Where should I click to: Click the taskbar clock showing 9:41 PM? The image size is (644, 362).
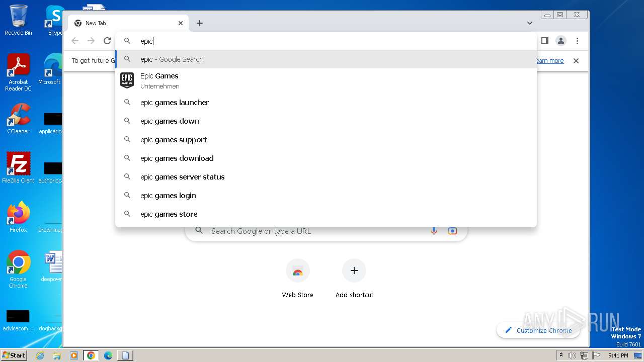(x=618, y=355)
